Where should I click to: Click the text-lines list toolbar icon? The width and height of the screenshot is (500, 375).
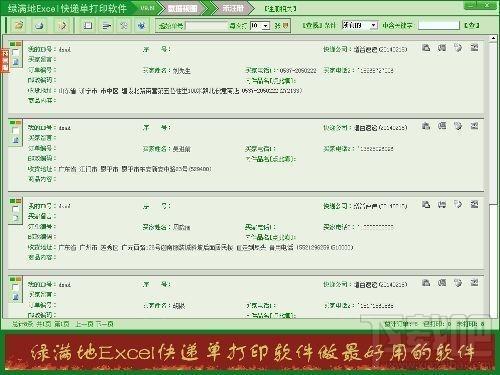pyautogui.click(x=106, y=25)
